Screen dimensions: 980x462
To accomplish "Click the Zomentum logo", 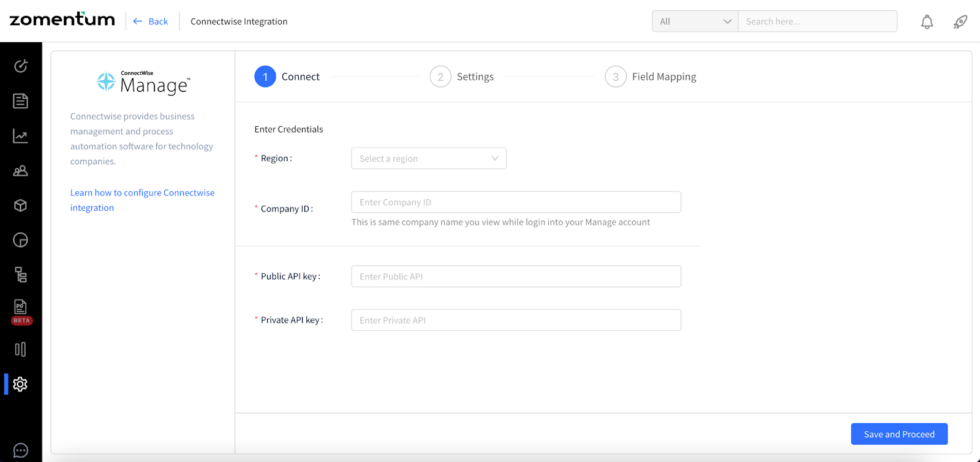I will coord(62,20).
